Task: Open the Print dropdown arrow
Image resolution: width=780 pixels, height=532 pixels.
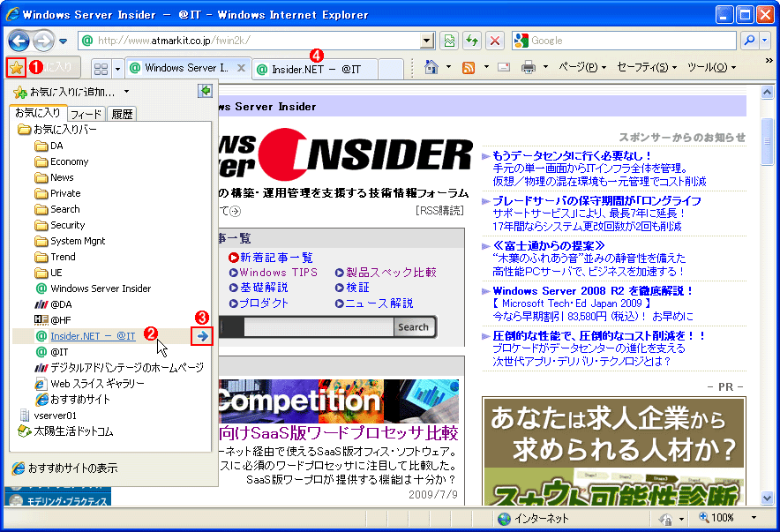Action: (545, 67)
